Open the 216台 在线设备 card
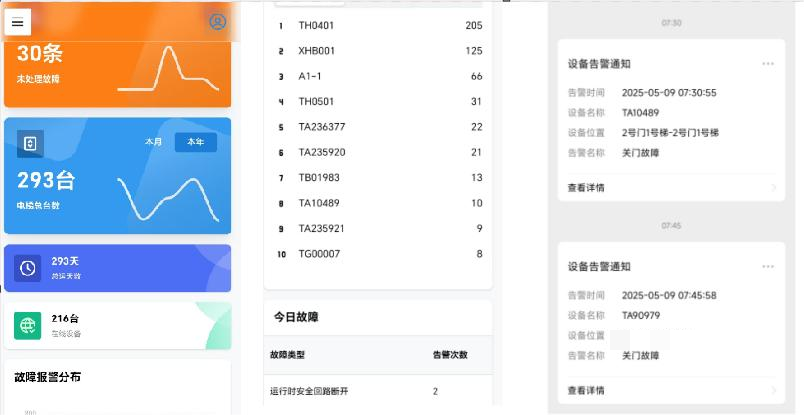 (117, 326)
